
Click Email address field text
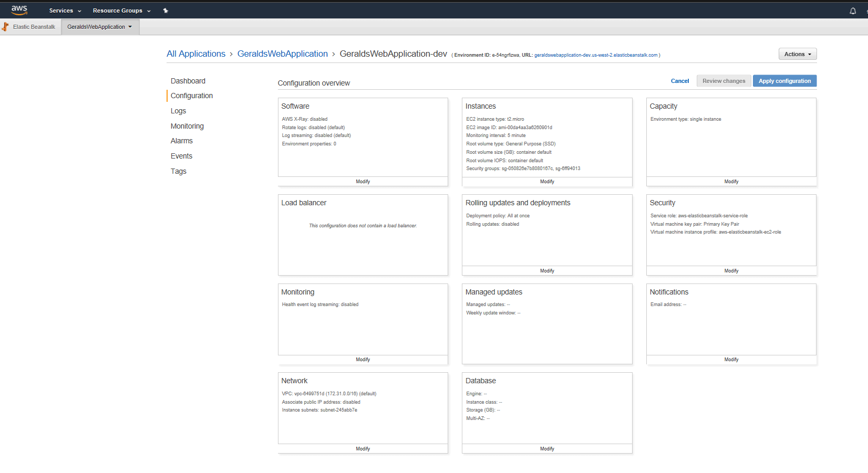coord(668,304)
